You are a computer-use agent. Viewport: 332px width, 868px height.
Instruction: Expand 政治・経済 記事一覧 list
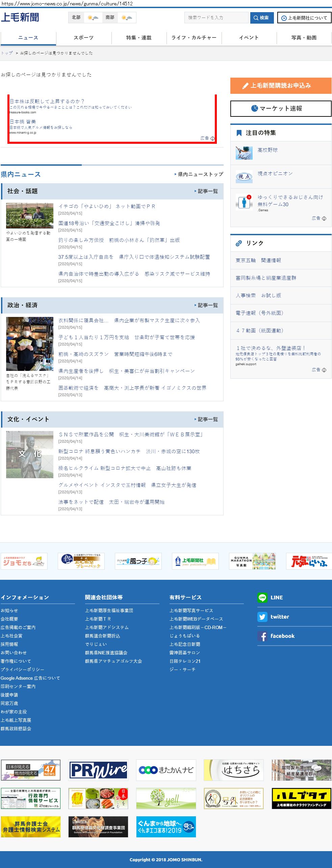[206, 305]
